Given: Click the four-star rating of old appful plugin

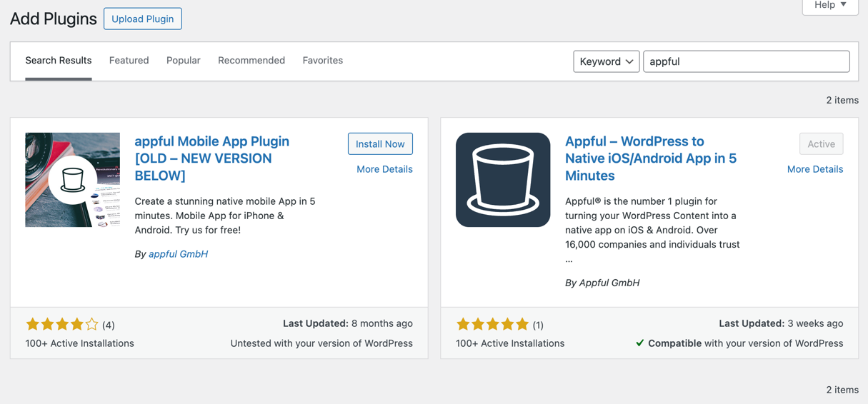Looking at the screenshot, I should coord(62,325).
